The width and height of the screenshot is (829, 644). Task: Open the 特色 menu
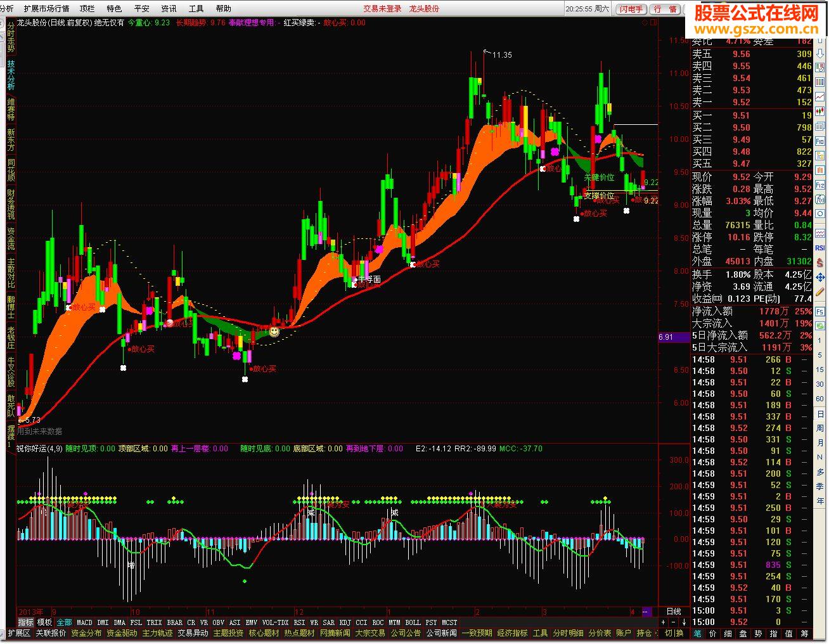pos(114,9)
